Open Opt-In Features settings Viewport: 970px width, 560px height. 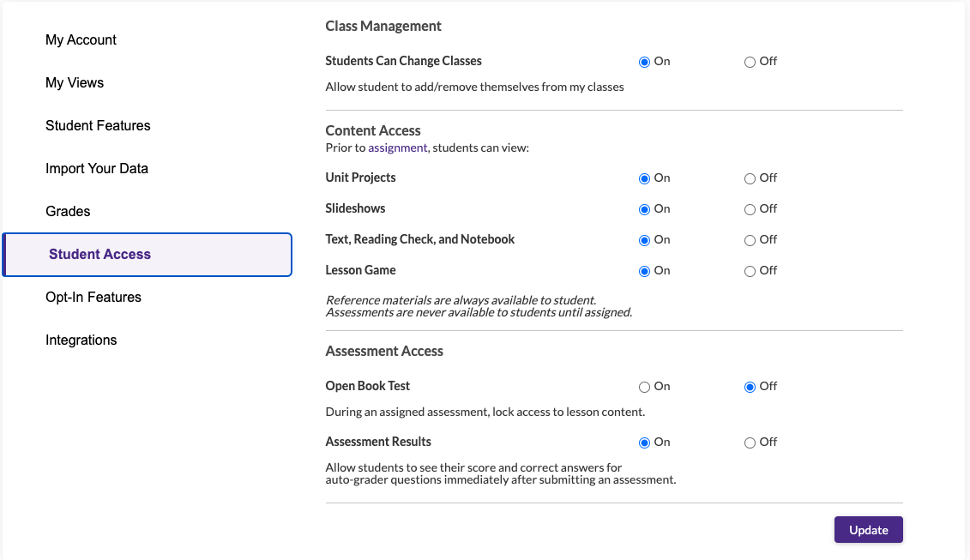point(93,297)
